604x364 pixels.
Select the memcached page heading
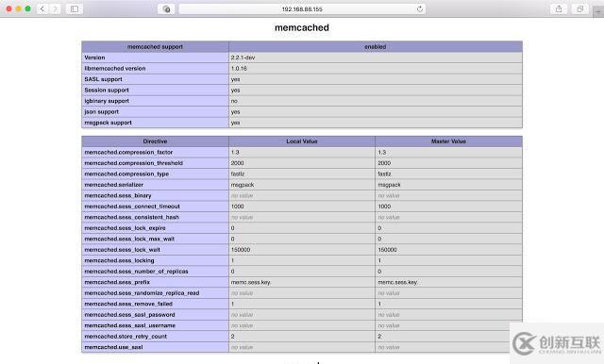pyautogui.click(x=302, y=27)
